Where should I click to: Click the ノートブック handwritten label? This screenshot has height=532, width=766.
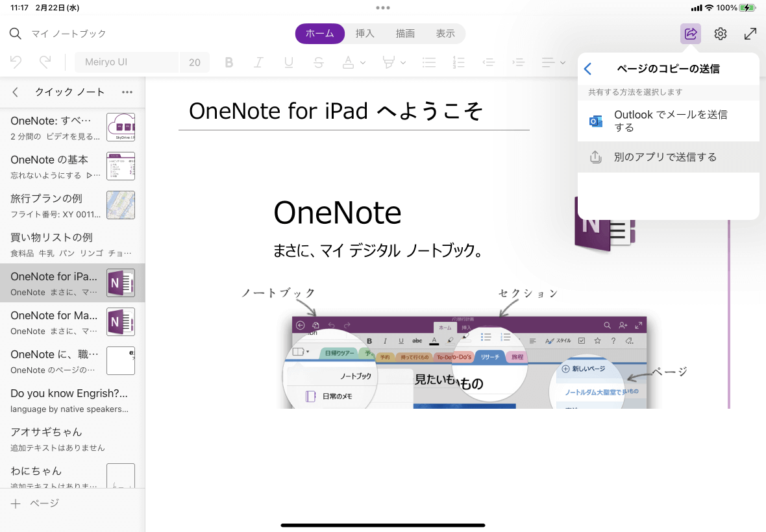pos(278,293)
